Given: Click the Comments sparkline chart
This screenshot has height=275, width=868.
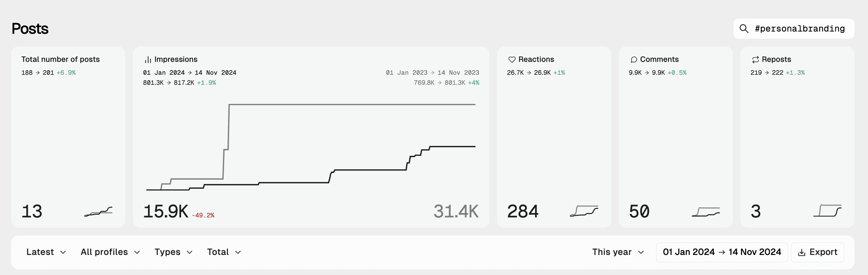Looking at the screenshot, I should [706, 212].
